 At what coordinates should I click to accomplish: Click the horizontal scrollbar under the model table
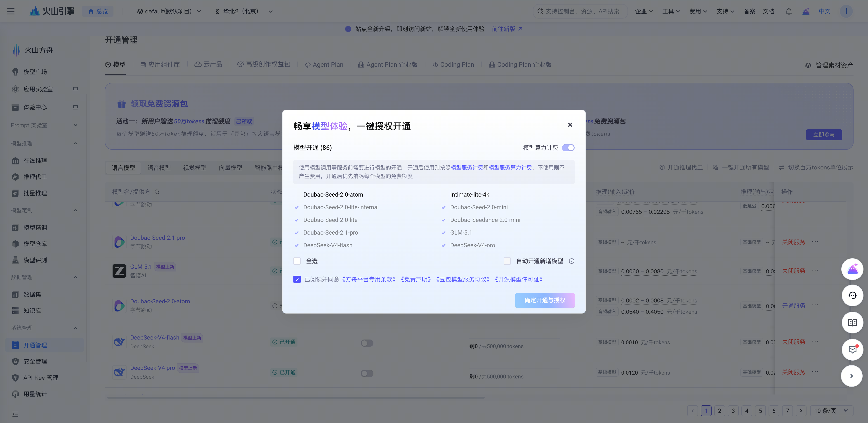tap(295, 398)
